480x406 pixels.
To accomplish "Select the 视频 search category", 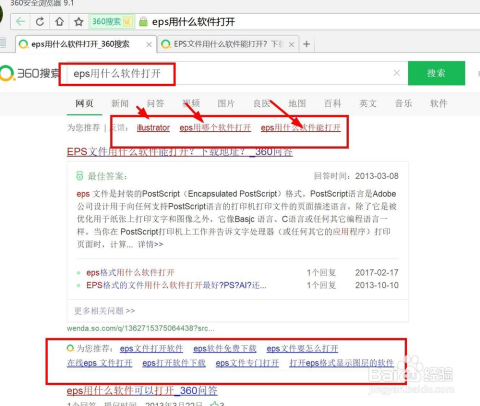I will point(191,104).
